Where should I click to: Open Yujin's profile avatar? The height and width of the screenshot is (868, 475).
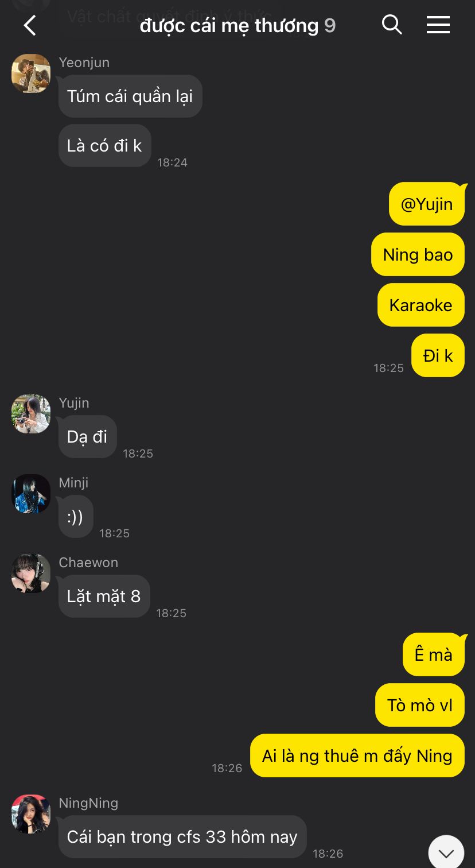[31, 414]
